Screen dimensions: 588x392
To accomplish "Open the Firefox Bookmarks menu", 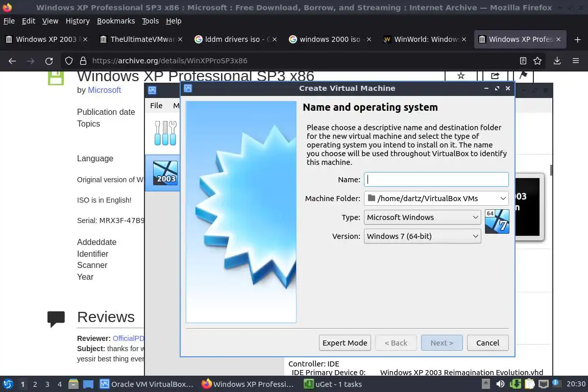I will [116, 21].
